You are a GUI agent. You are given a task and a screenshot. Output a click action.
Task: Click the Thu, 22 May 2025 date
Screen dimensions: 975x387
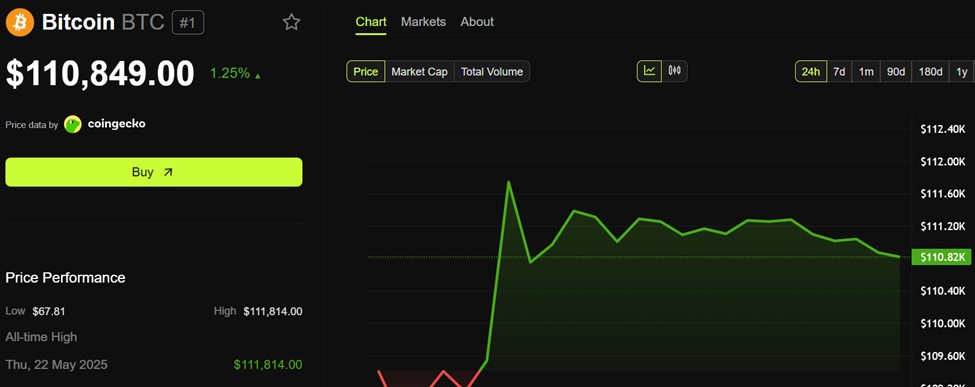pyautogui.click(x=57, y=365)
